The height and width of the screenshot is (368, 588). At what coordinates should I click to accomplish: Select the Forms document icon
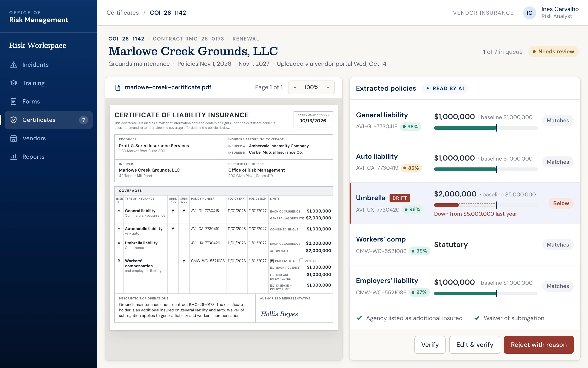point(14,101)
